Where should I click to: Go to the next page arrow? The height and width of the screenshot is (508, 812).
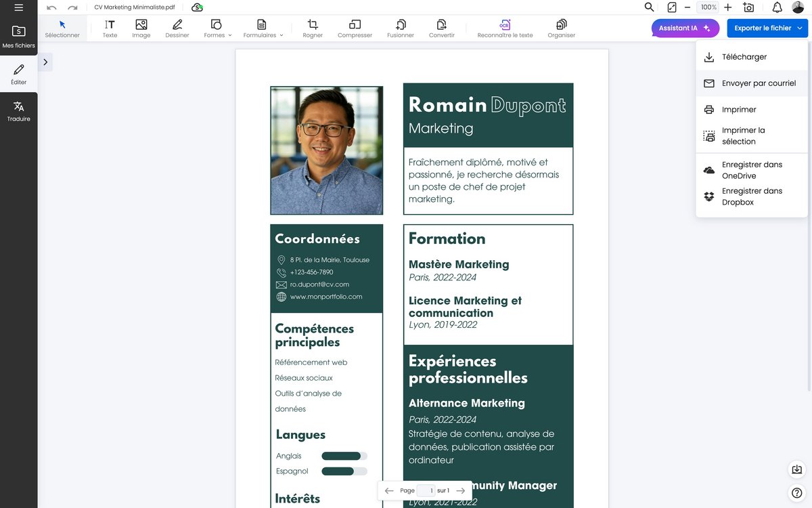[461, 490]
